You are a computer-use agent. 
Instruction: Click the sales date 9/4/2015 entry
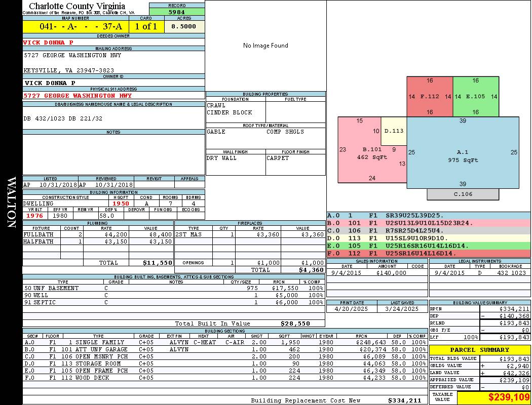click(x=346, y=272)
